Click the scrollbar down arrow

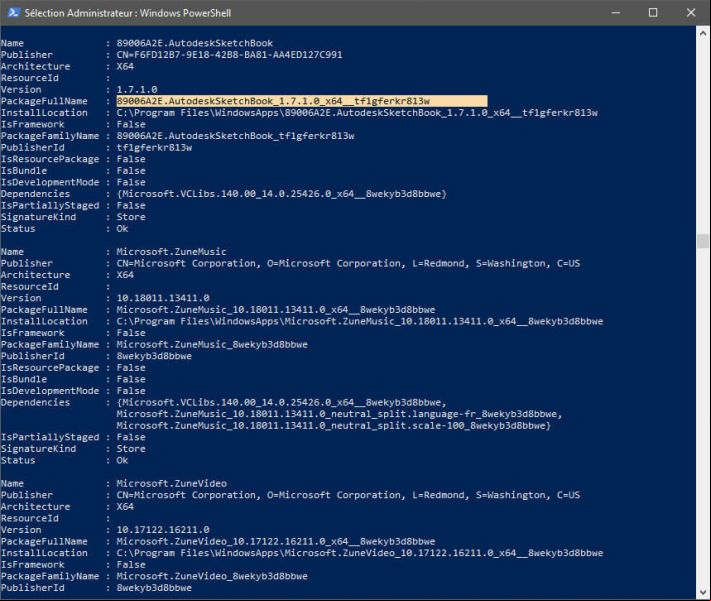coord(702,592)
